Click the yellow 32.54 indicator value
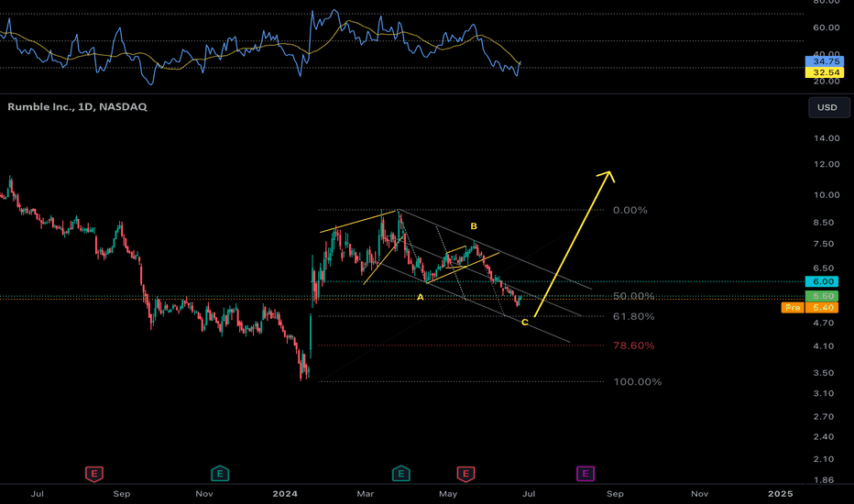This screenshot has width=854, height=504. [825, 72]
